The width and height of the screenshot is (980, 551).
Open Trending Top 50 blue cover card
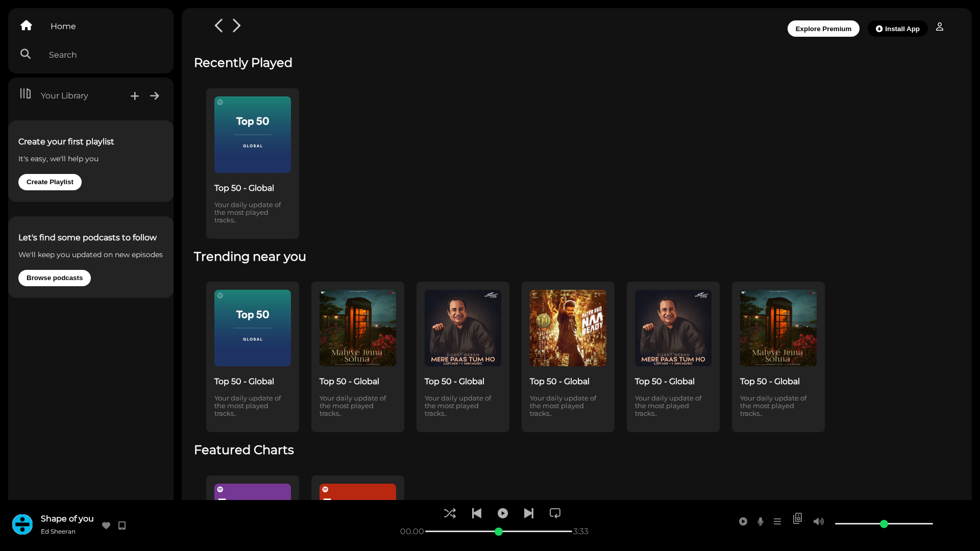coord(253,357)
